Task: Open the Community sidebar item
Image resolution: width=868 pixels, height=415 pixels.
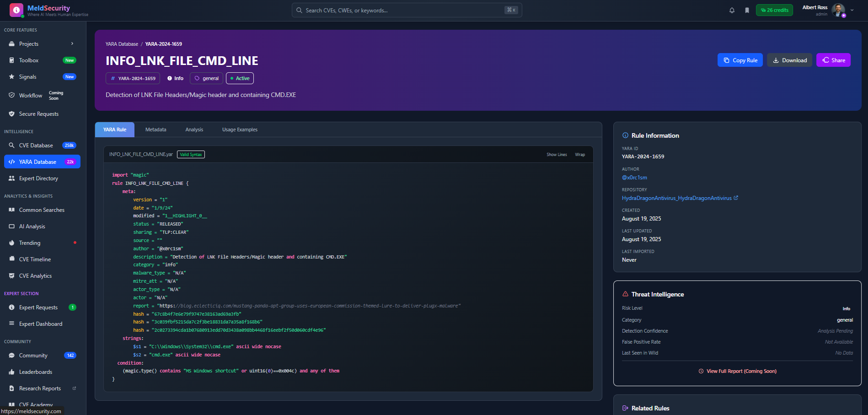Action: coord(42,355)
